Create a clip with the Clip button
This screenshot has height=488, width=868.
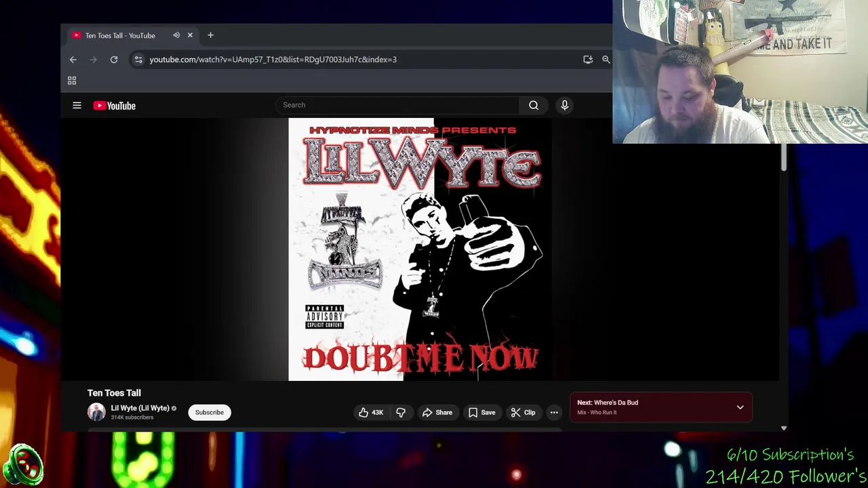pyautogui.click(x=523, y=412)
